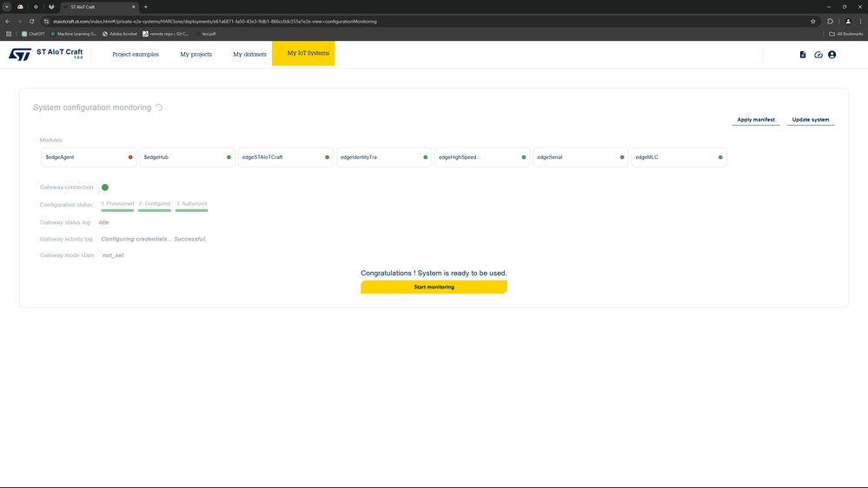Viewport: 868px width, 488px height.
Task: Click the green status dot on edgeMLC
Action: tap(720, 157)
